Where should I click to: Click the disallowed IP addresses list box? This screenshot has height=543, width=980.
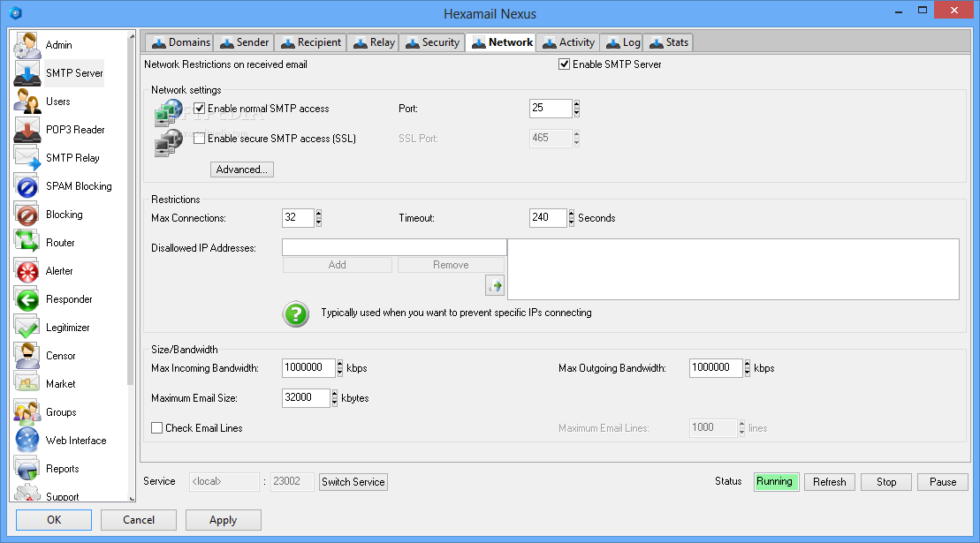tap(733, 269)
